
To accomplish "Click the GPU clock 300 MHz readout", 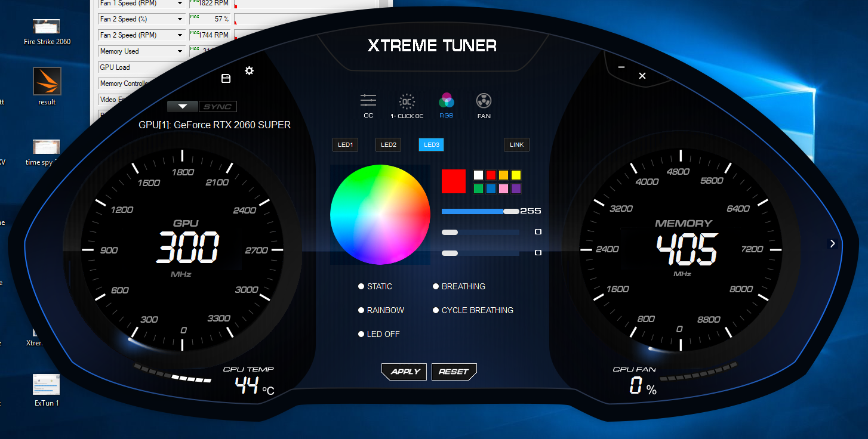I will (188, 248).
